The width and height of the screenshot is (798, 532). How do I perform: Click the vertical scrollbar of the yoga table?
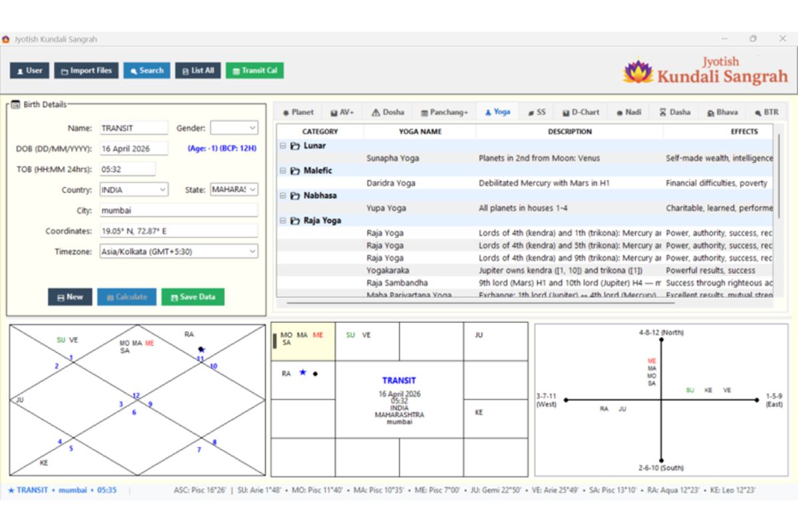tap(779, 176)
